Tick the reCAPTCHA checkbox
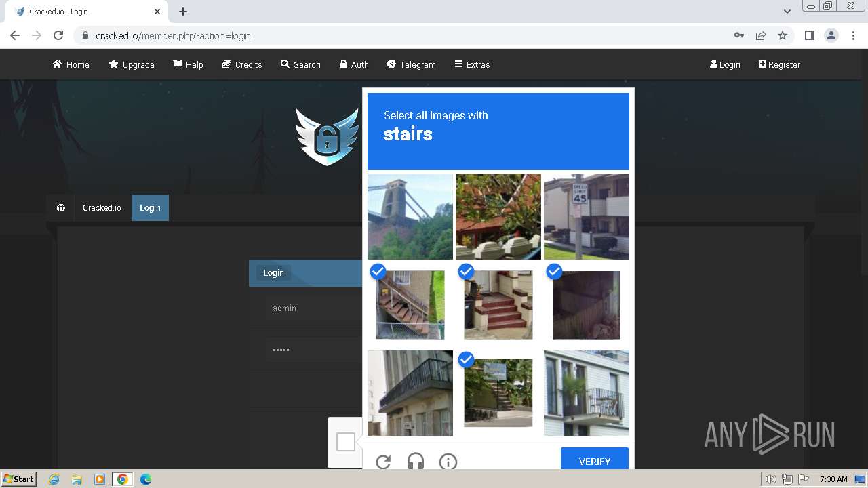 tap(346, 442)
